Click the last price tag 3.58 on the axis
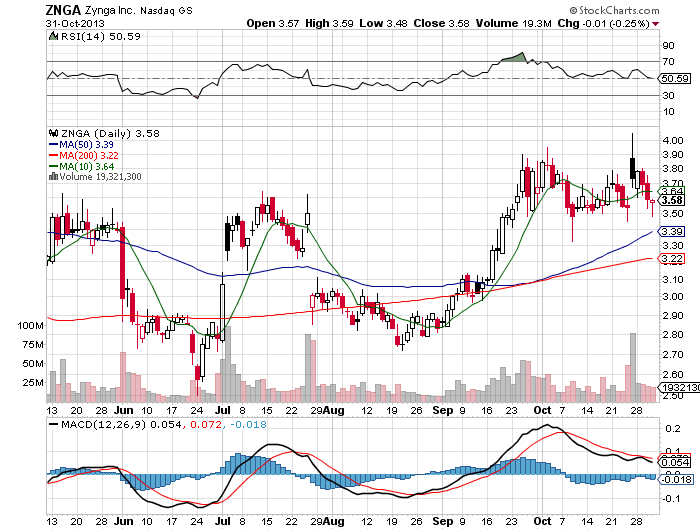Screen dimensions: 700x530 coord(672,200)
